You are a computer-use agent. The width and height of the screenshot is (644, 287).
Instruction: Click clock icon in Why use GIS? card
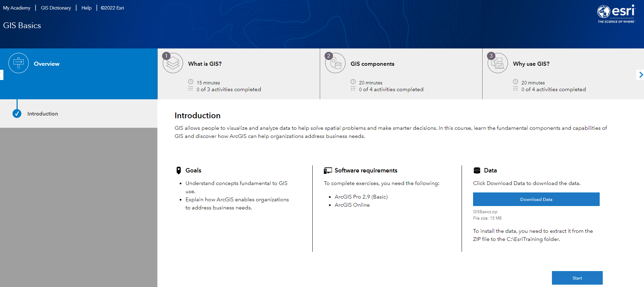click(x=515, y=82)
